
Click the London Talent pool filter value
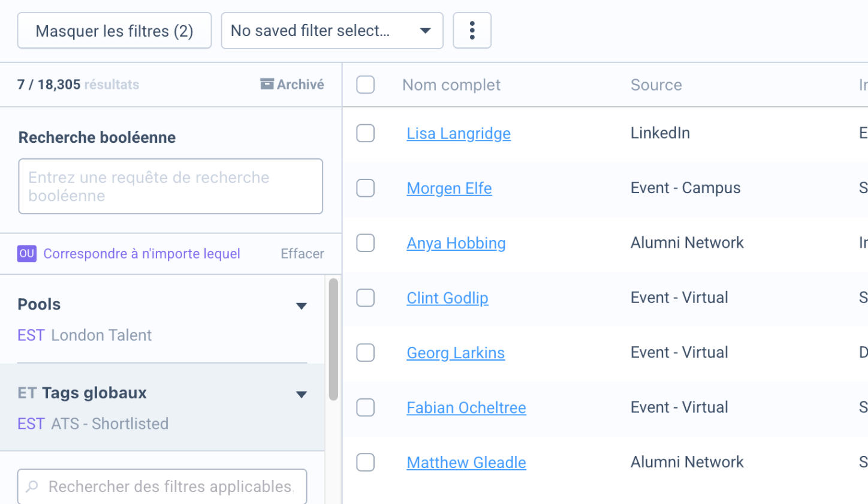point(101,335)
